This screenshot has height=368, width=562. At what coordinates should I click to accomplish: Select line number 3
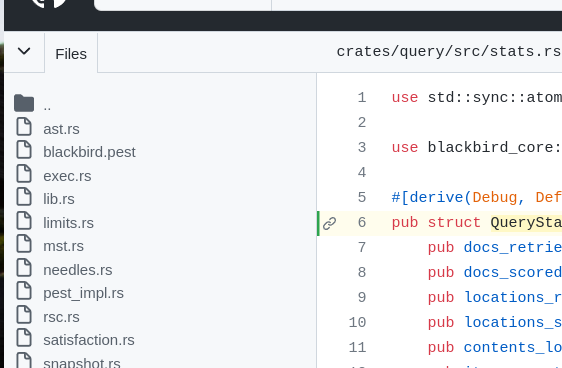[x=362, y=148]
